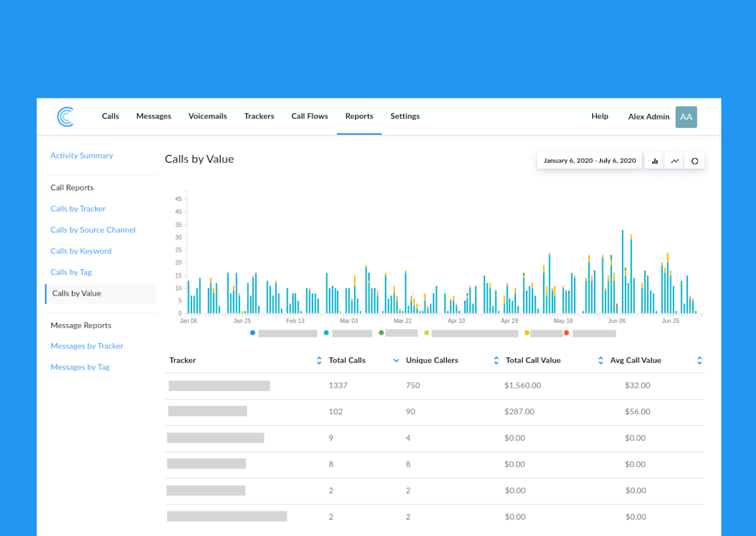This screenshot has width=756, height=536.
Task: Open the Calls by Source Channel report
Action: click(93, 230)
